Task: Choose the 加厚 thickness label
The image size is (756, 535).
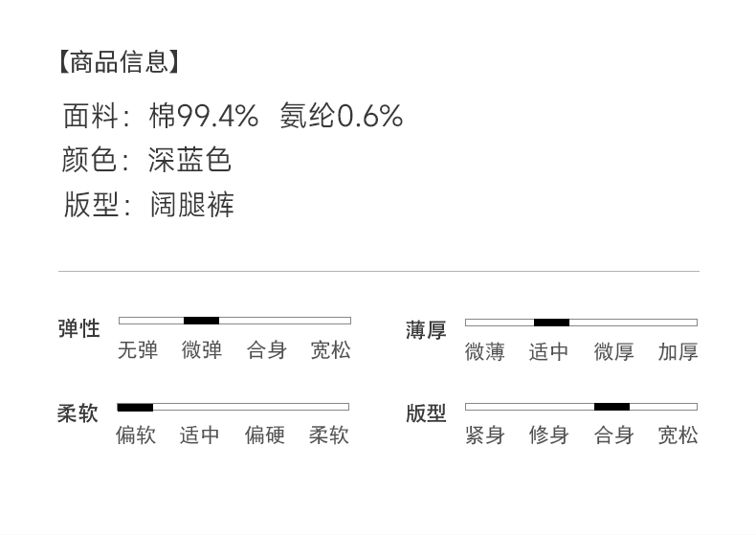Action: coord(678,352)
